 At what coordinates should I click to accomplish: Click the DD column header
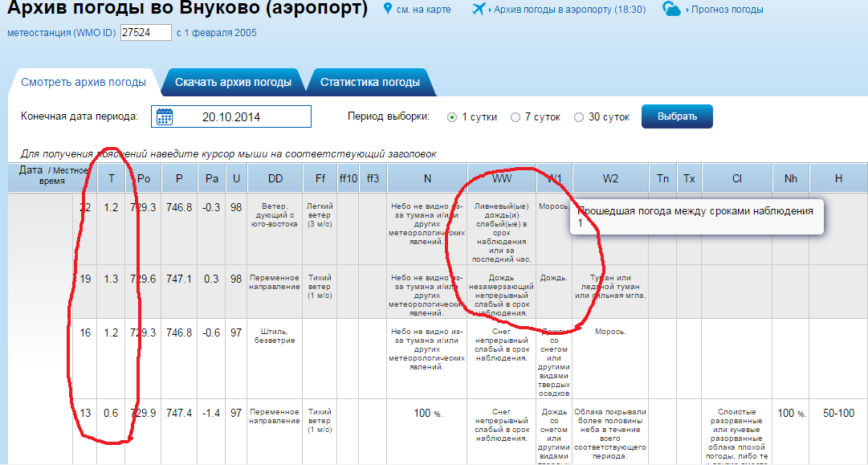pyautogui.click(x=275, y=178)
